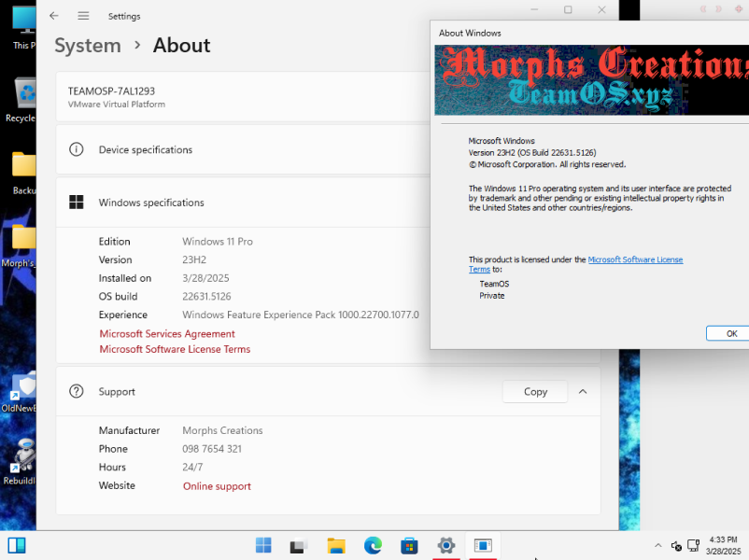Click the licensee name "TeamOS" in About Windows
Viewport: 749px width, 560px height.
[x=494, y=284]
